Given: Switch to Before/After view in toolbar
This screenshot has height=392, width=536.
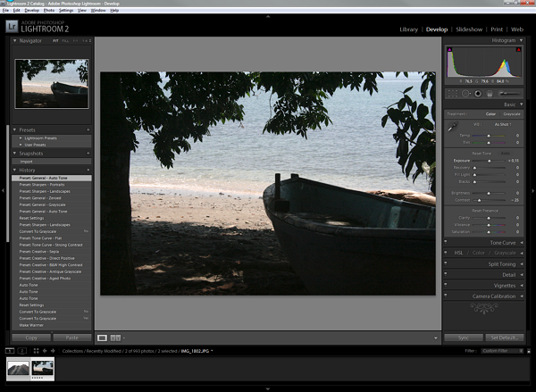Looking at the screenshot, I should pyautogui.click(x=116, y=338).
